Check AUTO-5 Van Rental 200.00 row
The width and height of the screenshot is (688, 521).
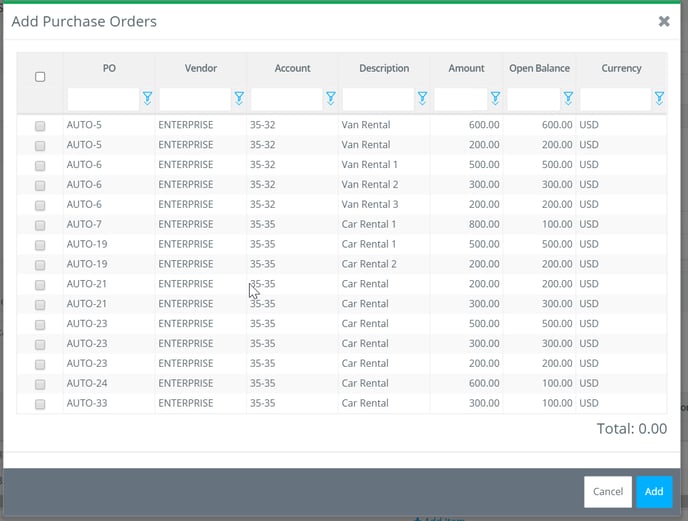[x=40, y=146]
